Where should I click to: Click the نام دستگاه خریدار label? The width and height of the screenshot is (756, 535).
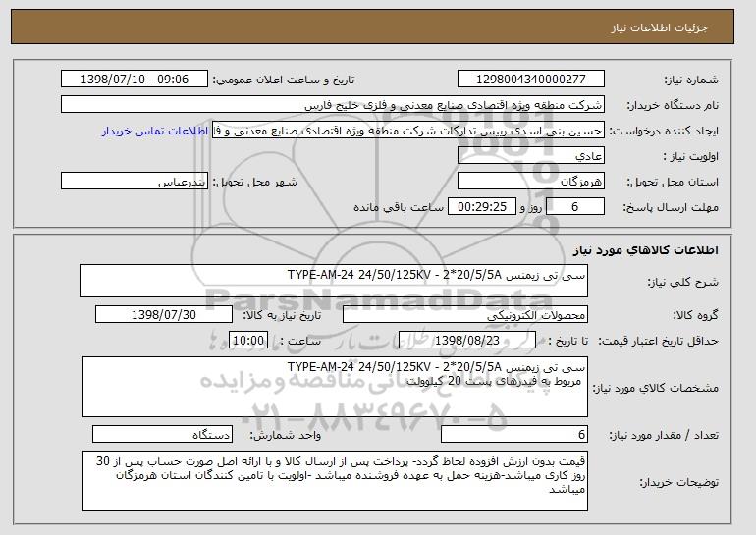coord(673,105)
